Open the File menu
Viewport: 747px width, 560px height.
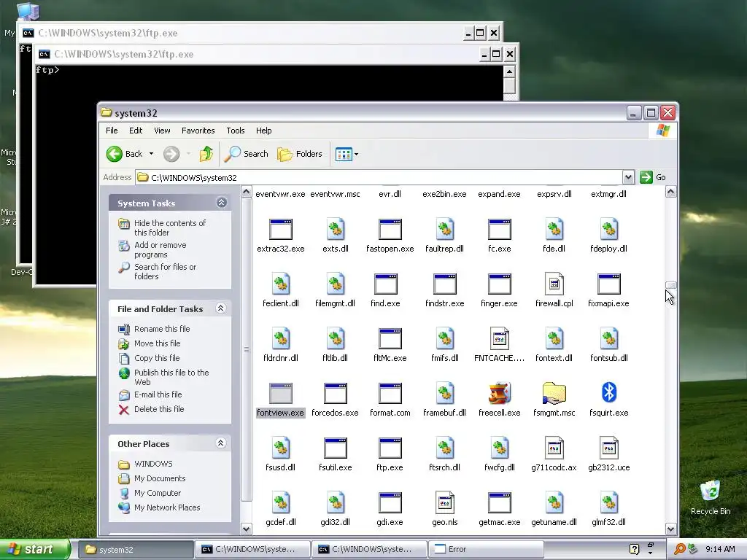(x=112, y=131)
